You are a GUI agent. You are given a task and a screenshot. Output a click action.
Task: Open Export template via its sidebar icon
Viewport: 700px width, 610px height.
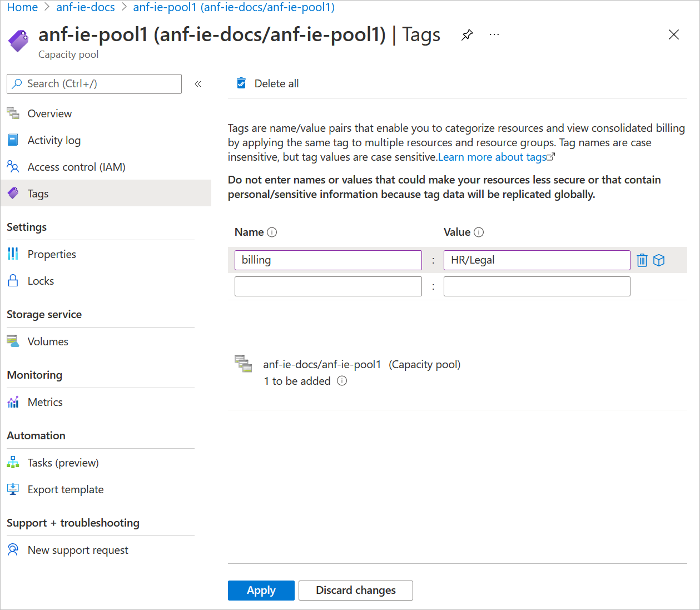click(x=13, y=489)
